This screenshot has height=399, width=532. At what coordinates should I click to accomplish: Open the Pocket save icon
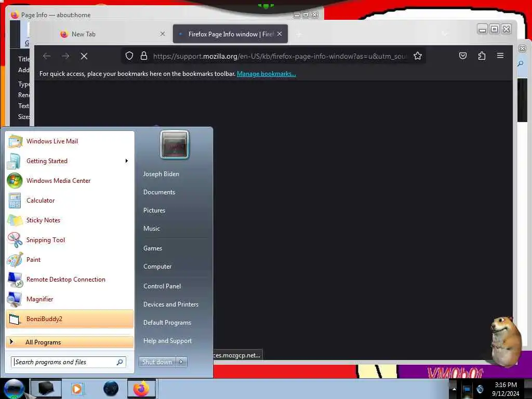pyautogui.click(x=463, y=56)
